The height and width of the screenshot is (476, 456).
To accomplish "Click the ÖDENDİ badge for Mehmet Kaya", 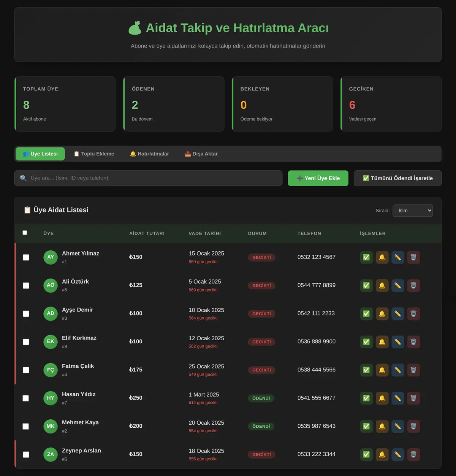I will click(x=261, y=426).
